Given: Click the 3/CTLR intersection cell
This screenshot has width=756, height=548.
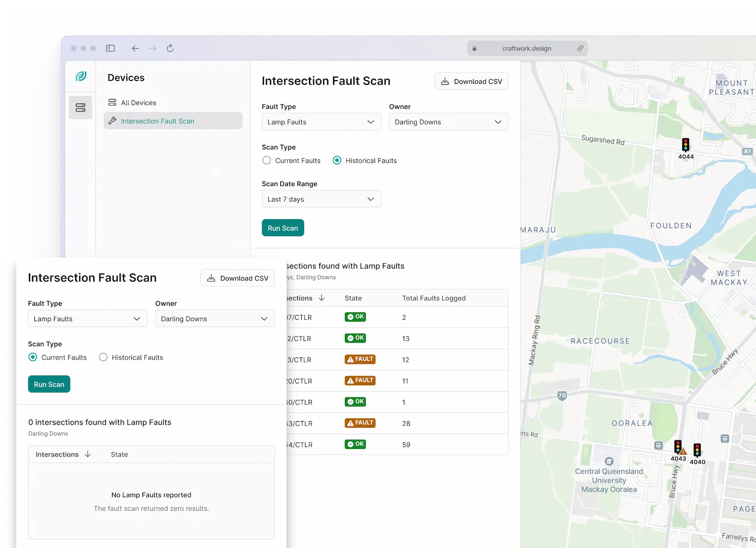Looking at the screenshot, I should (299, 360).
